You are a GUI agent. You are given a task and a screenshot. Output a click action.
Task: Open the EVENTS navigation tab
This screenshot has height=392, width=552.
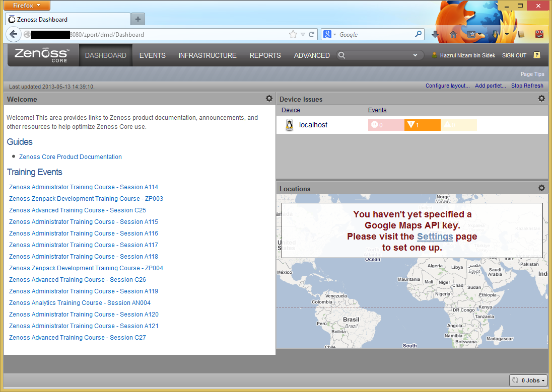[x=153, y=55]
